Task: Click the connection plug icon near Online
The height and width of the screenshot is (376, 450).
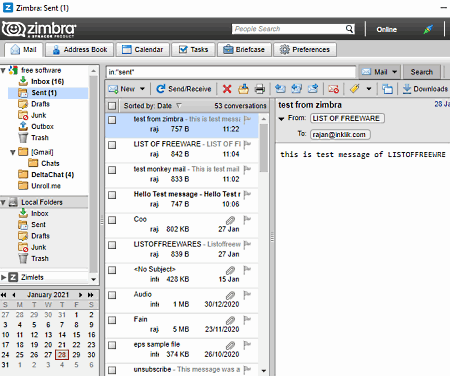Action: click(x=428, y=29)
